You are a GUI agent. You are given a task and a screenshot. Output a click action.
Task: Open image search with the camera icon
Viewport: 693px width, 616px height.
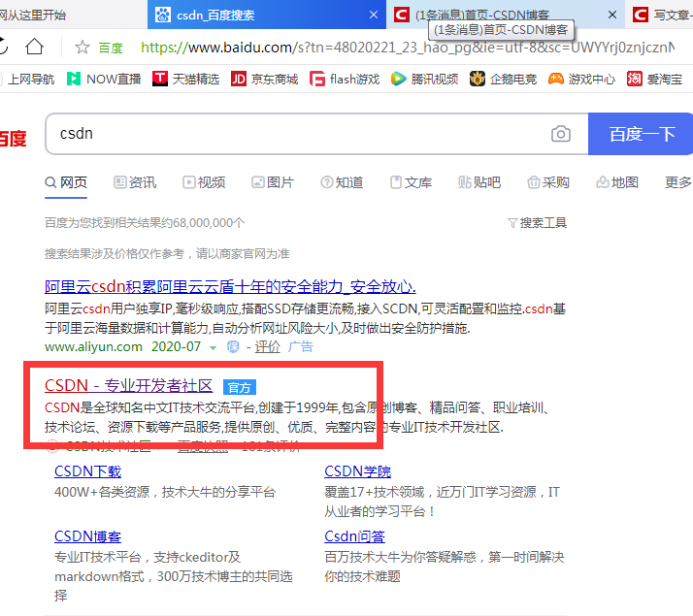pos(560,134)
